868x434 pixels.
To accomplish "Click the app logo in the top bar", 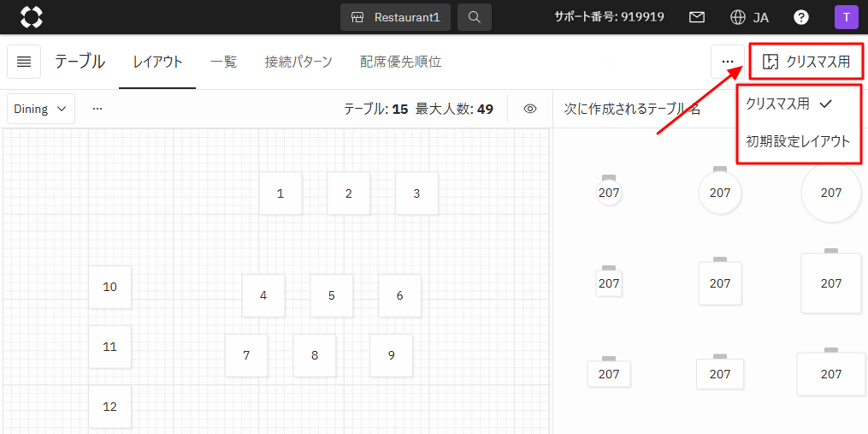I will tap(32, 17).
